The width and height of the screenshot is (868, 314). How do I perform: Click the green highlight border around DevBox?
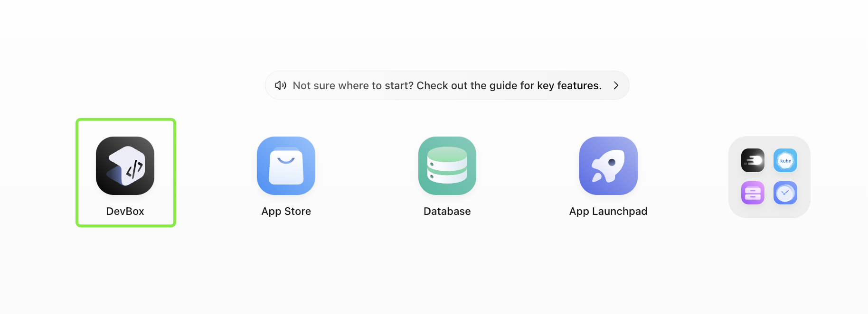pos(77,173)
